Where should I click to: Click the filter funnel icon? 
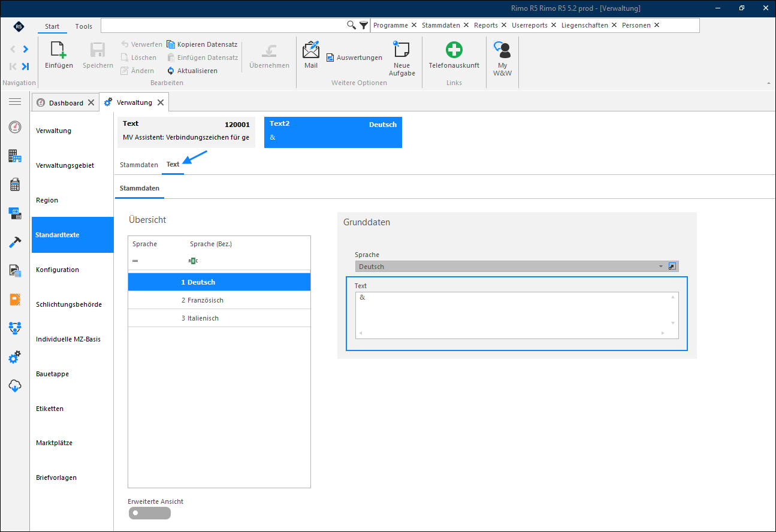click(364, 25)
